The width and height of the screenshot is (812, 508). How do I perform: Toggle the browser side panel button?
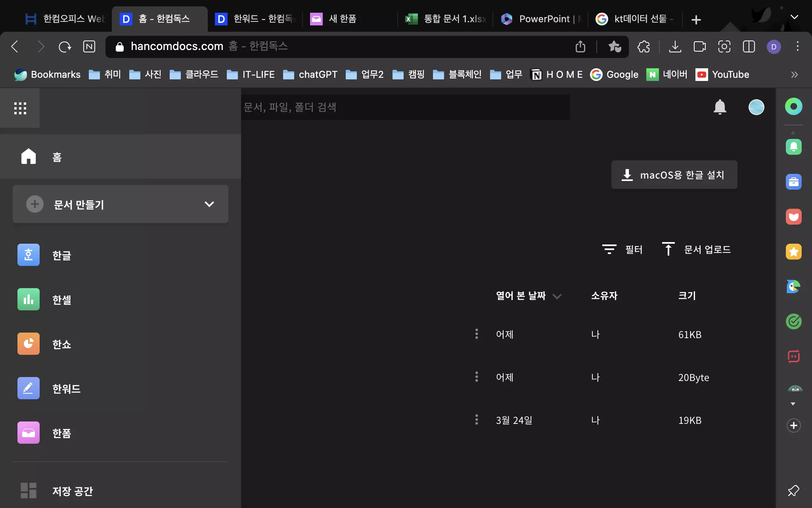[749, 46]
